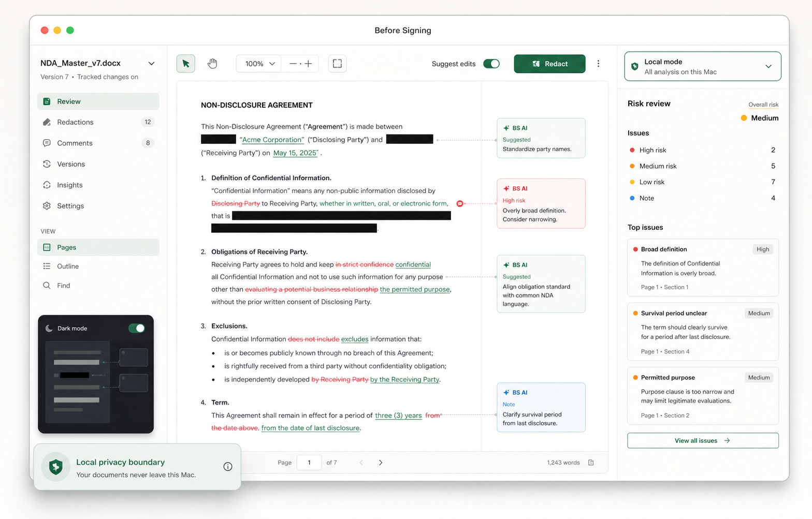This screenshot has width=812, height=519.
Task: Open the Insights section
Action: [98, 185]
